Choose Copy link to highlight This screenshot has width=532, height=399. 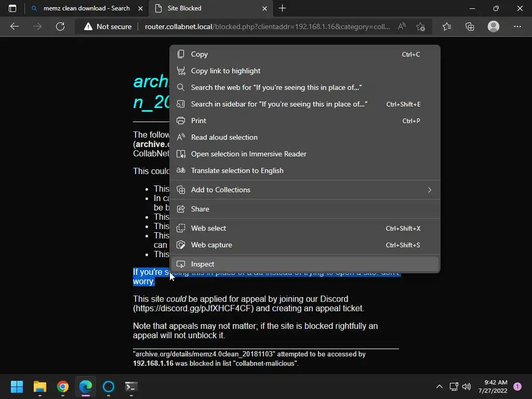point(304,71)
